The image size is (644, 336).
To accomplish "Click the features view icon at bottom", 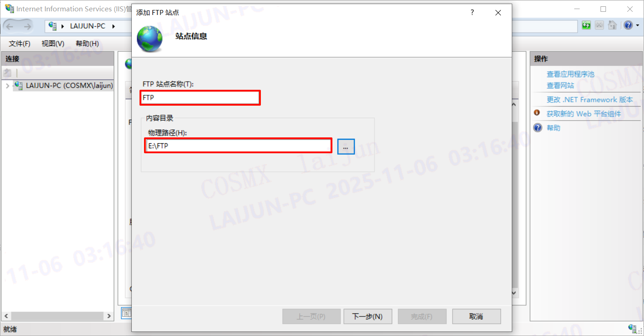I will coord(126,312).
